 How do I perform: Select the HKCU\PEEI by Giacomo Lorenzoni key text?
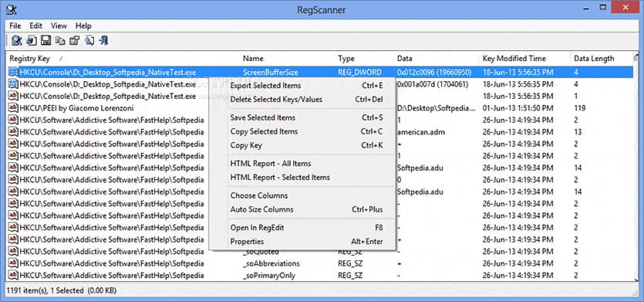click(x=76, y=108)
